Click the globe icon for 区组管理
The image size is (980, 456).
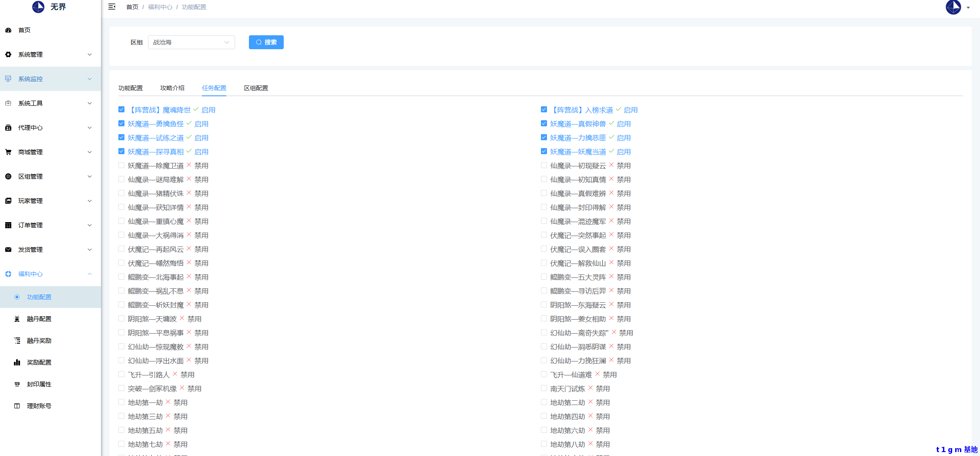(8, 176)
